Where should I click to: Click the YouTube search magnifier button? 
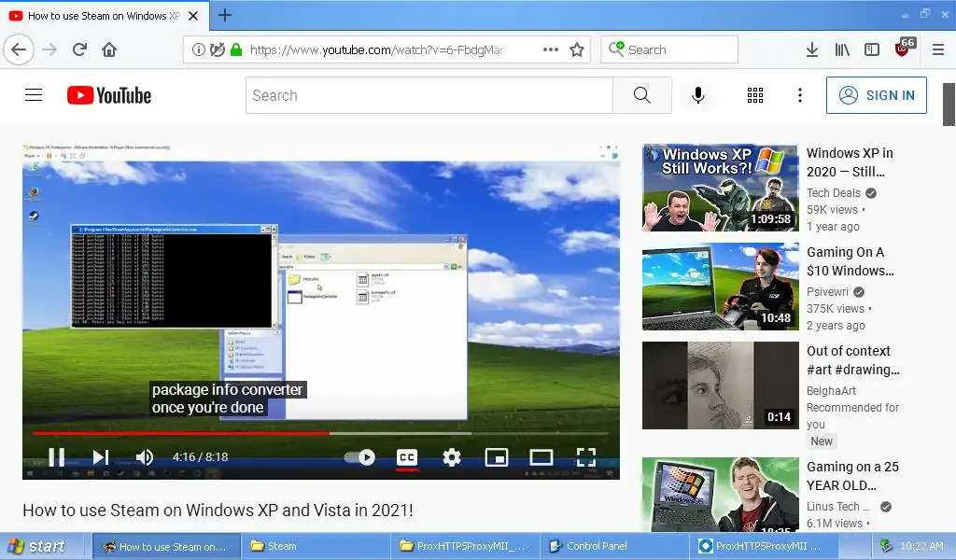[642, 95]
